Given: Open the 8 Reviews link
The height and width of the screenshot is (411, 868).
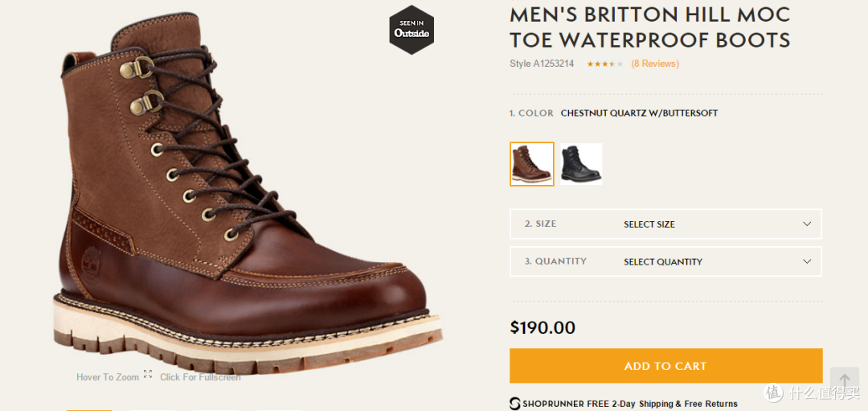Looking at the screenshot, I should [655, 64].
